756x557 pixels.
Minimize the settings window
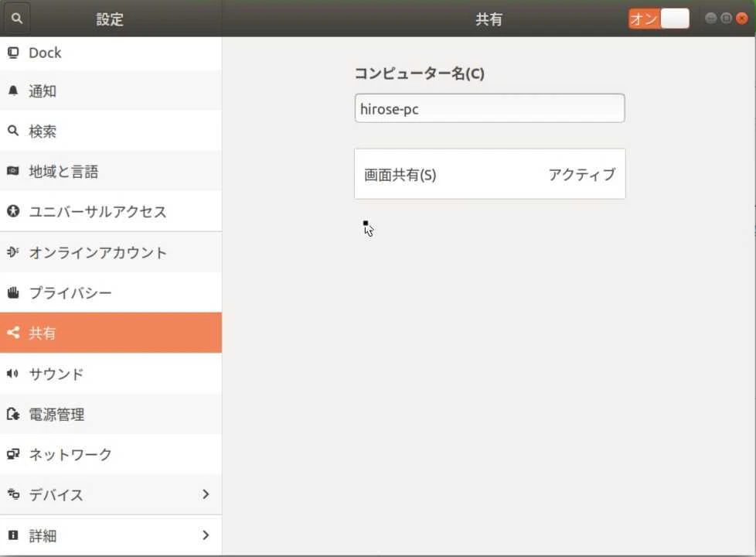pos(710,19)
